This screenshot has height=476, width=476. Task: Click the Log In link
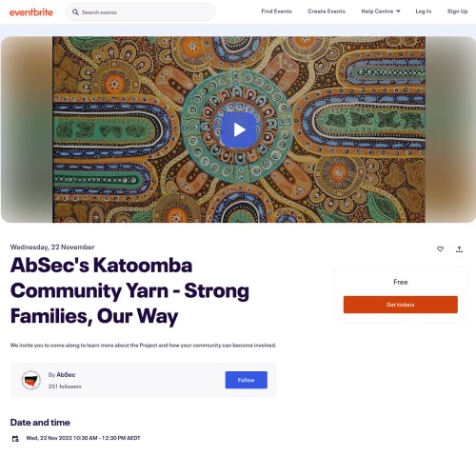click(x=424, y=11)
